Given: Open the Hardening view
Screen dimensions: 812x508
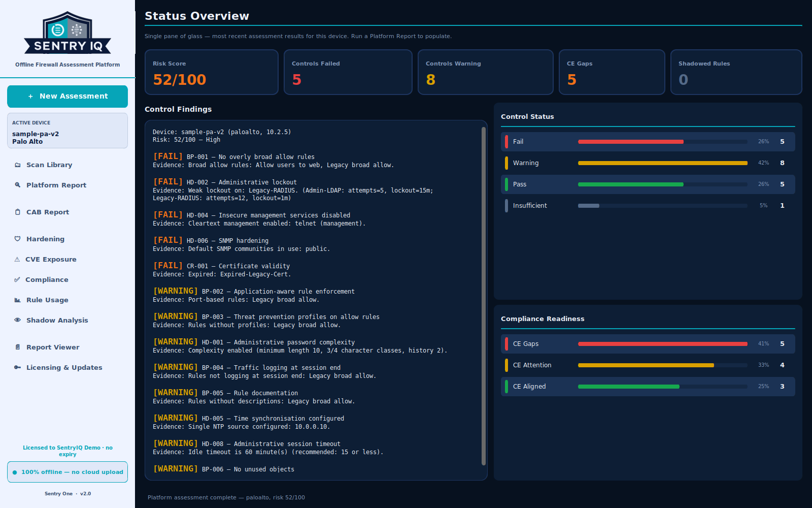Looking at the screenshot, I should (x=67, y=239).
